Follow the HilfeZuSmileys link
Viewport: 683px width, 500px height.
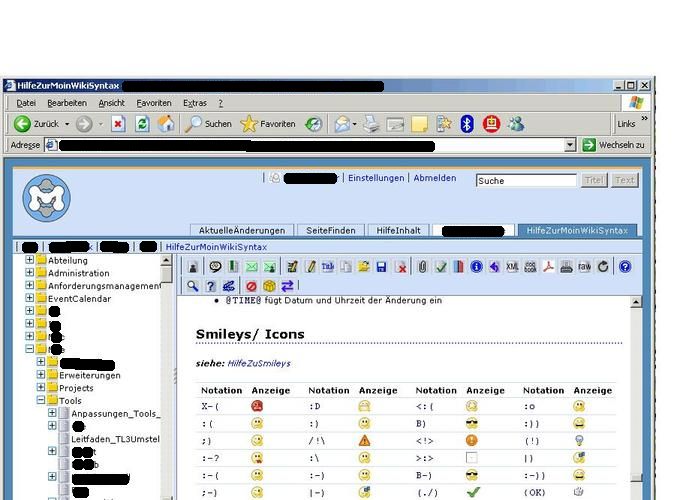pos(258,364)
